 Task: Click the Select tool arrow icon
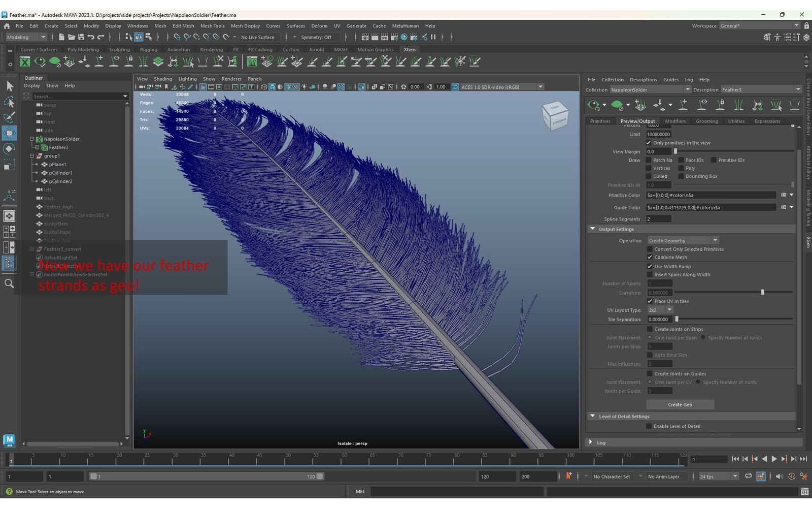coord(9,86)
